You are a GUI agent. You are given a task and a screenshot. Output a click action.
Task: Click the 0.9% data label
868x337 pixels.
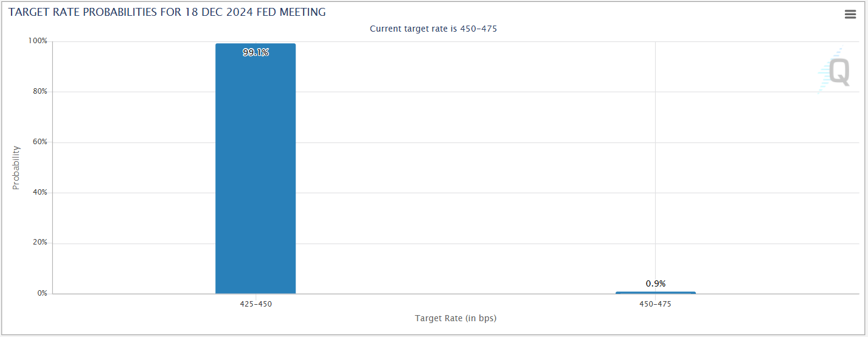coord(655,283)
